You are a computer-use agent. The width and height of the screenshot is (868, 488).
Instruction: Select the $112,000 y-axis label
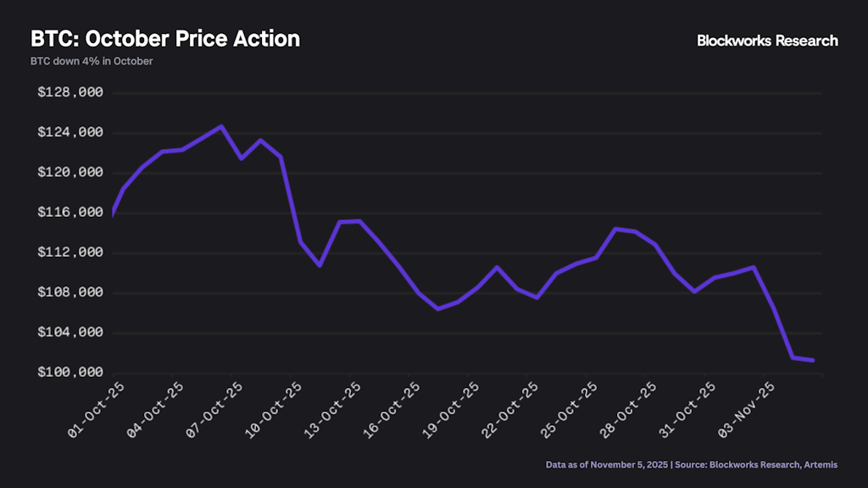tap(70, 252)
